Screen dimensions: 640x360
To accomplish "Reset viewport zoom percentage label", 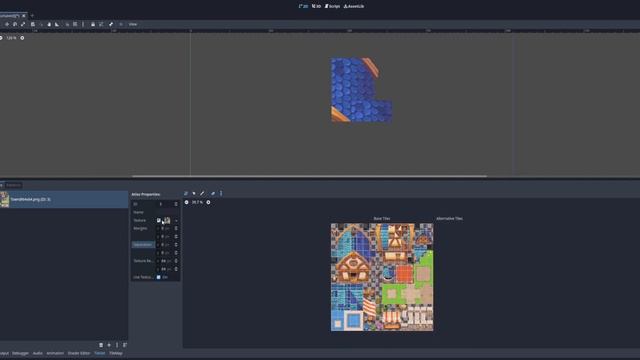I will 11,38.
